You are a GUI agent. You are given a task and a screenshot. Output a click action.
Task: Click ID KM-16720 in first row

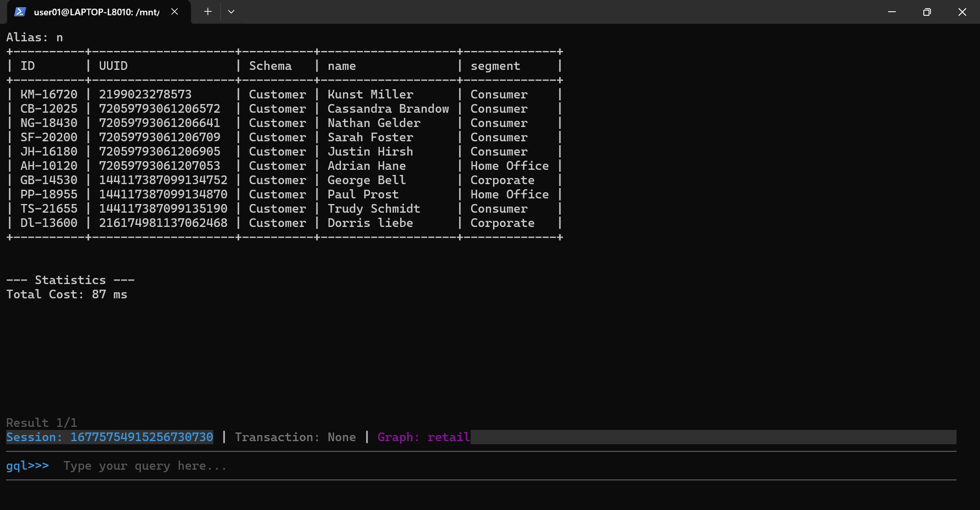[49, 94]
